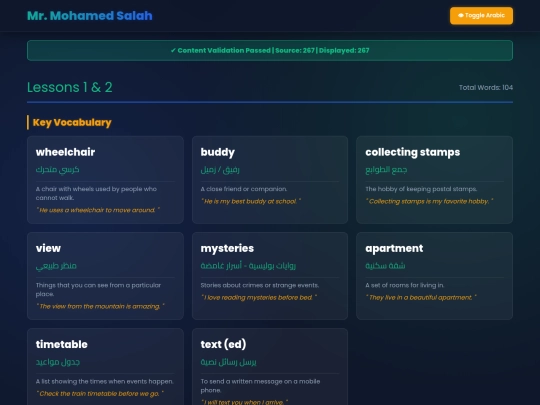Screen dimensions: 540x405
Task: Open the timetable vocabulary card title
Action: (x=62, y=344)
